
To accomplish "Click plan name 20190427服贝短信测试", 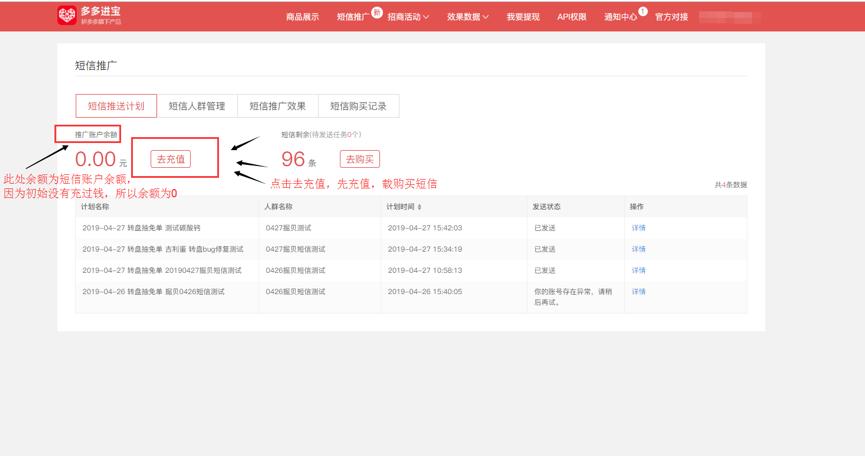I will point(162,270).
